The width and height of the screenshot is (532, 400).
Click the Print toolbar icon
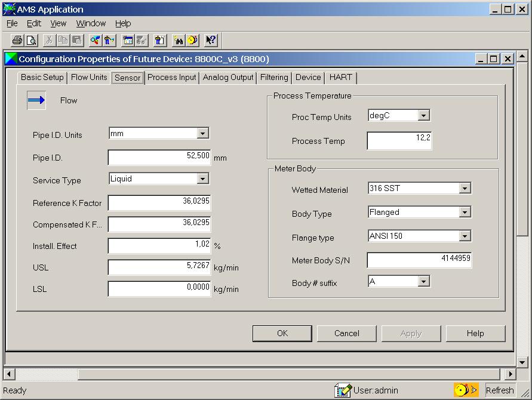(x=17, y=41)
